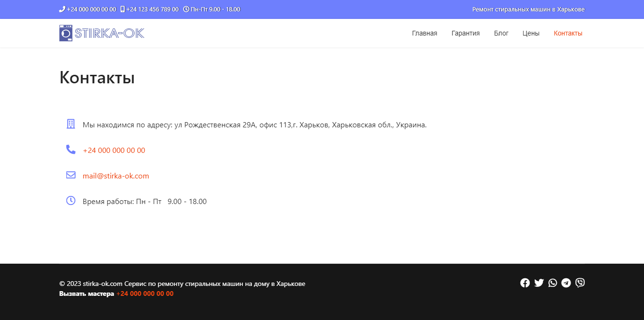Click the Viber icon in footer
644x320 pixels.
pyautogui.click(x=580, y=283)
